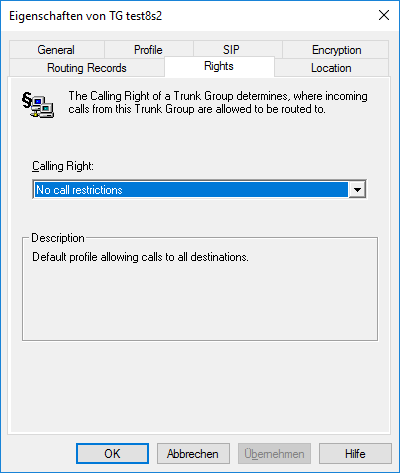The height and width of the screenshot is (473, 400).
Task: Click the Description group box heading
Action: (x=58, y=238)
